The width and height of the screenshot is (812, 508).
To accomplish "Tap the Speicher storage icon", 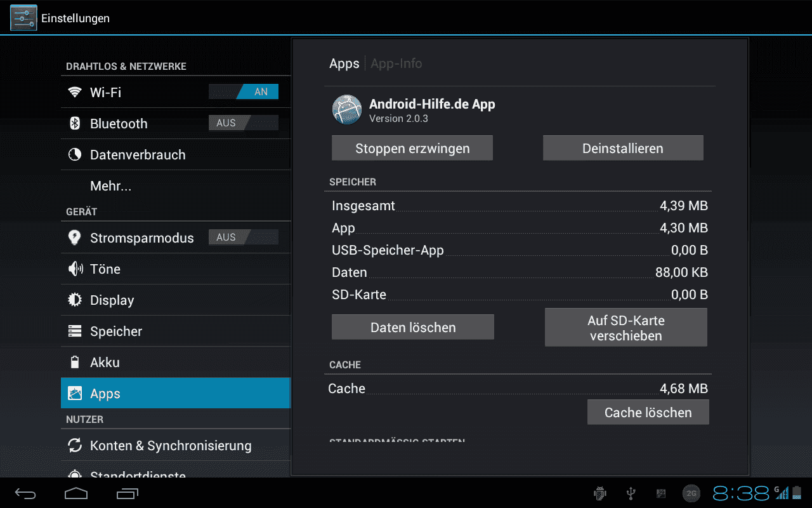I will click(x=75, y=331).
